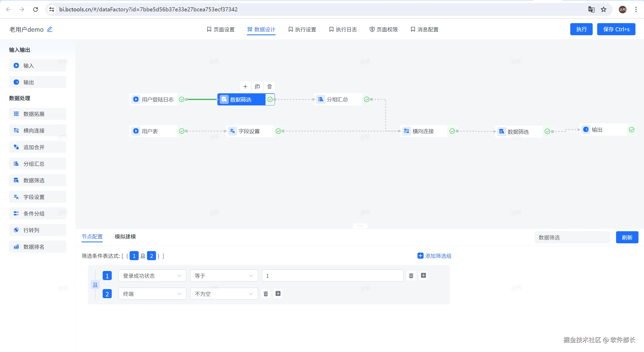
Task: Click the 执行 button
Action: point(581,29)
